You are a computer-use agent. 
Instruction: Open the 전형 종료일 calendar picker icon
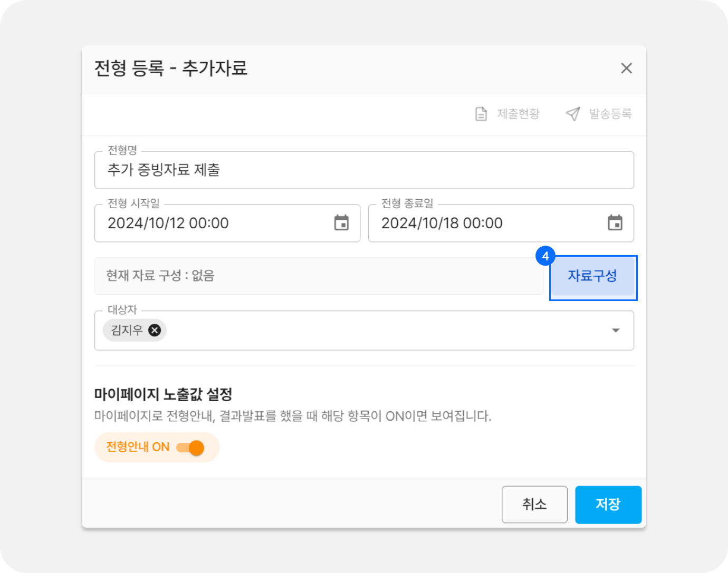(615, 223)
